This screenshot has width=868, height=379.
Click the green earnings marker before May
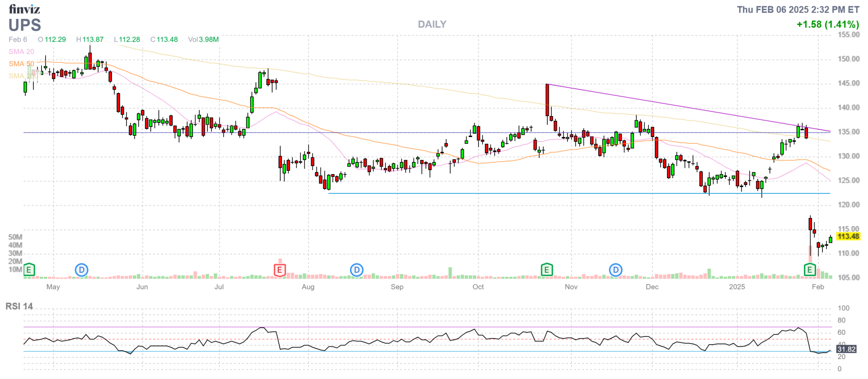pos(29,270)
